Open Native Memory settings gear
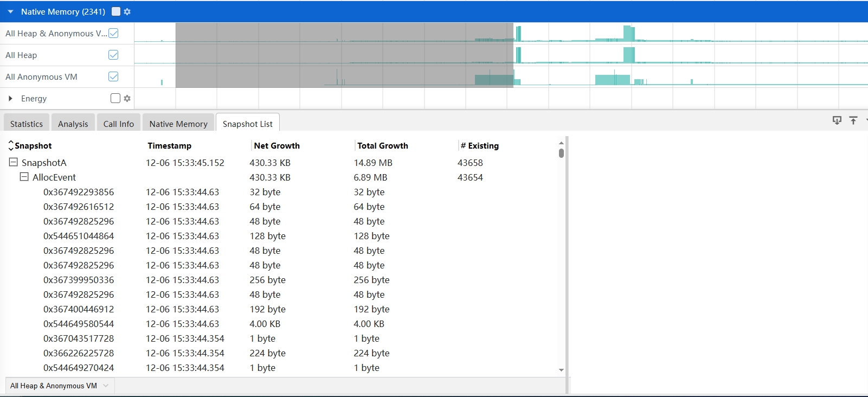 click(127, 11)
